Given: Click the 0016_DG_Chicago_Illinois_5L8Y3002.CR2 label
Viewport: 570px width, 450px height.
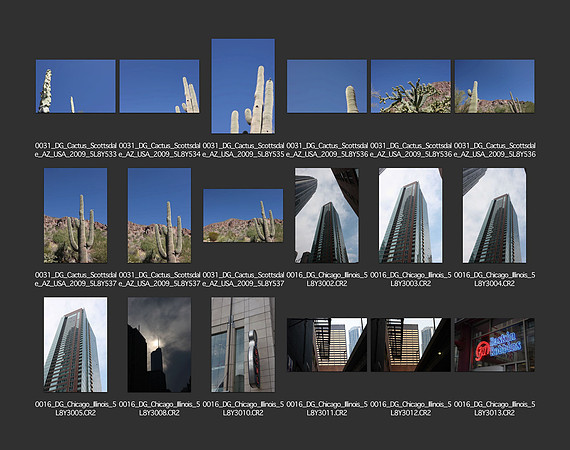Looking at the screenshot, I should point(327,279).
